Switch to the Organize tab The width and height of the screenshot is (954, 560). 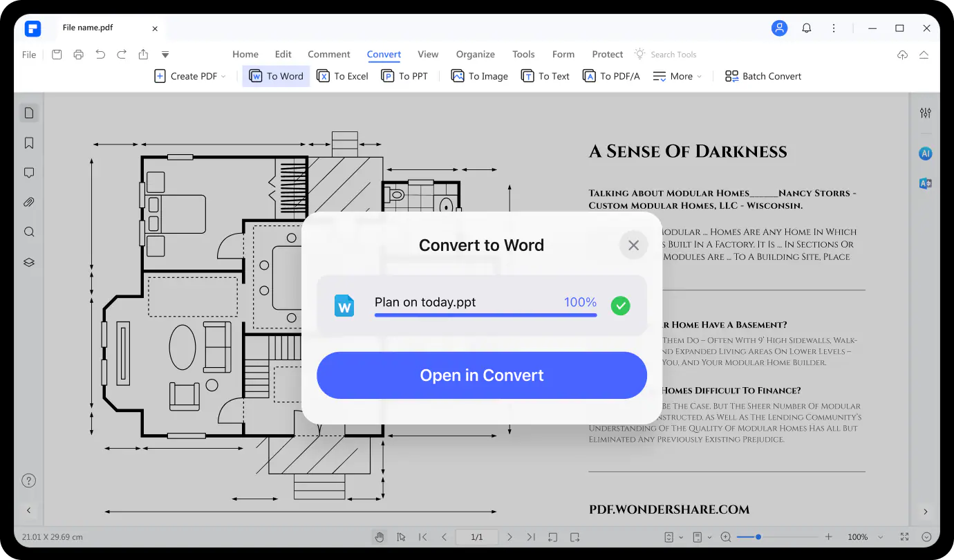point(475,55)
